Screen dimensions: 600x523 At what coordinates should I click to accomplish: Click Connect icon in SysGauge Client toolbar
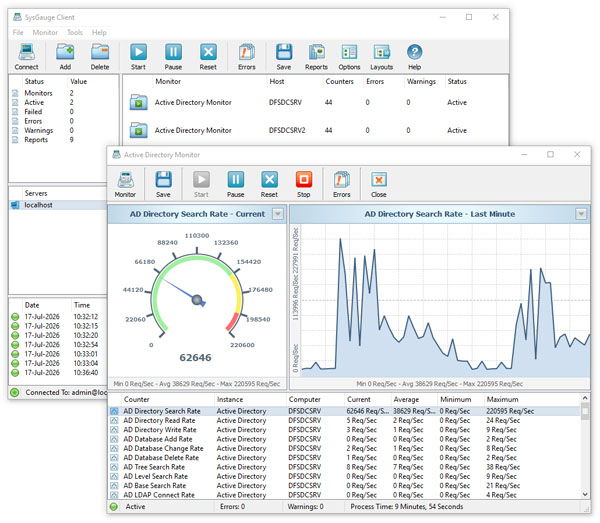(26, 52)
